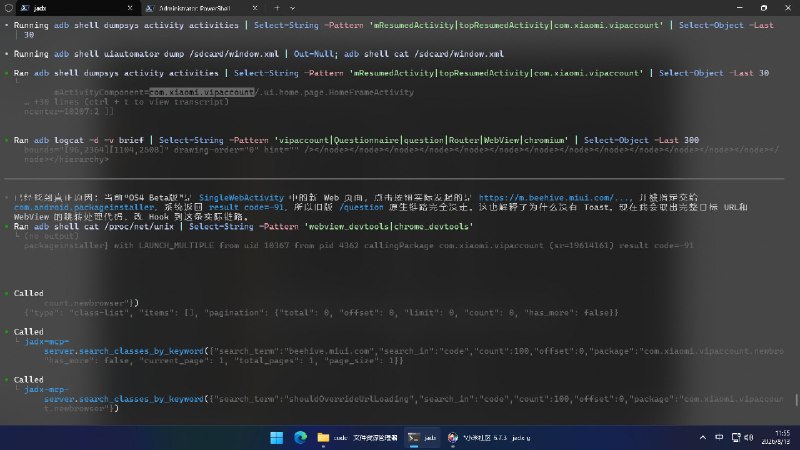This screenshot has height=450, width=800.
Task: Click the shouldOverrideUrlLoading search call line
Action: tap(413, 399)
